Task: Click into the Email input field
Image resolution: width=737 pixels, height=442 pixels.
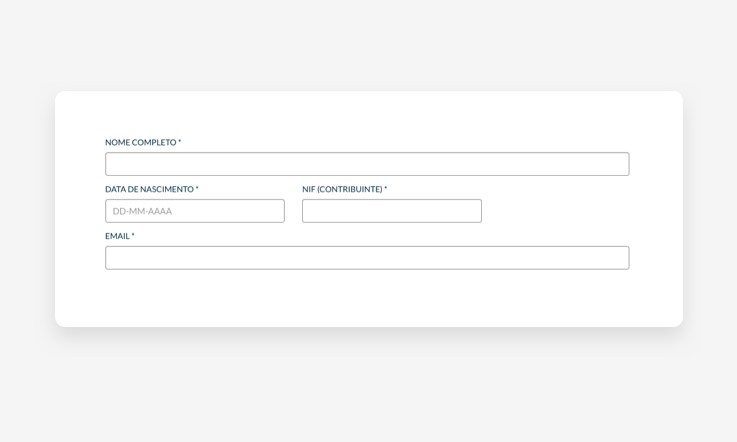Action: click(x=367, y=258)
